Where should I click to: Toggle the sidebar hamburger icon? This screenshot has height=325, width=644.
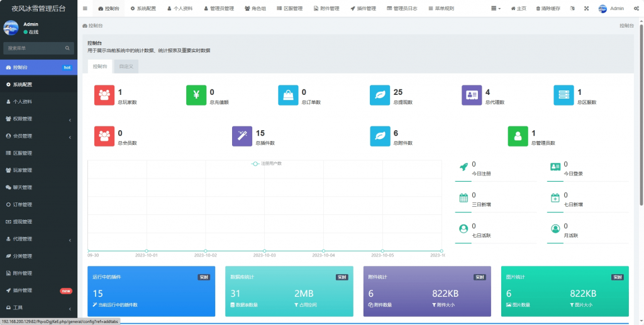pos(85,8)
